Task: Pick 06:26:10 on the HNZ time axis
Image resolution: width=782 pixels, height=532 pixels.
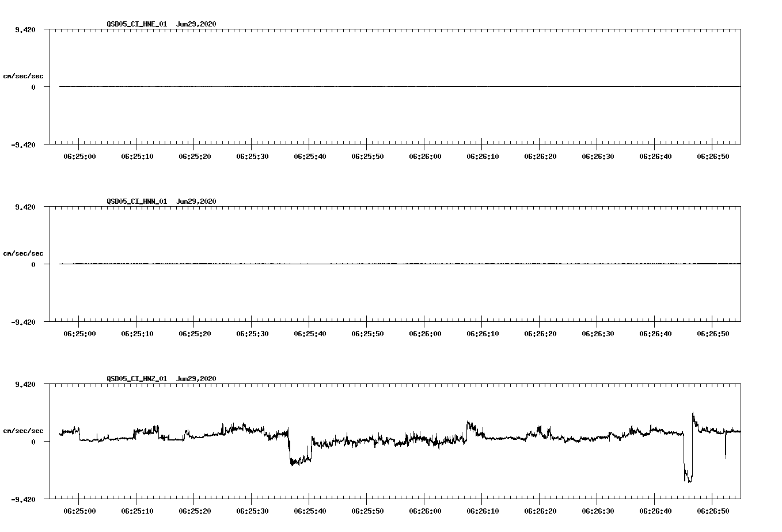Action: [483, 511]
